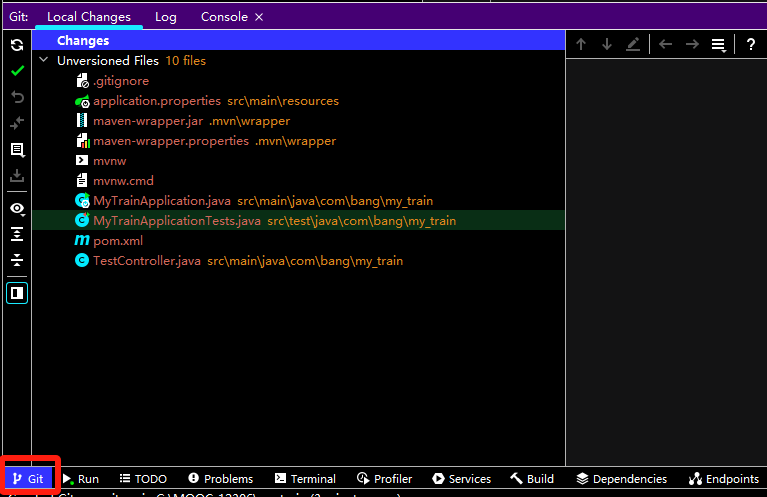Select MyTrainApplication.java in changes
Screen dimensions: 767x497
click(x=162, y=201)
